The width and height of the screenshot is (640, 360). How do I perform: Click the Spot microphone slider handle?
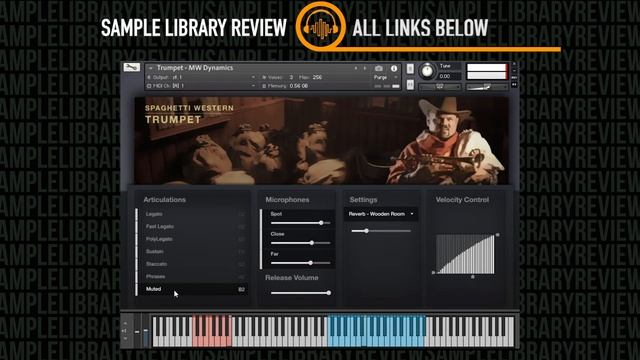click(321, 223)
